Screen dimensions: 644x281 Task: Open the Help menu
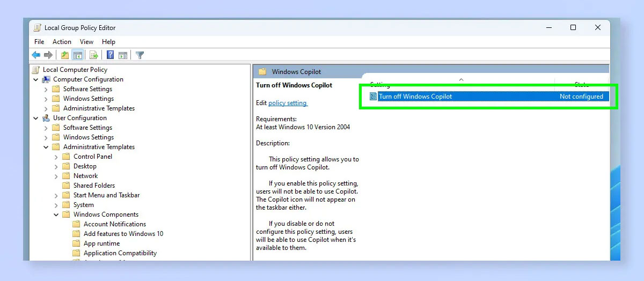[x=108, y=41]
